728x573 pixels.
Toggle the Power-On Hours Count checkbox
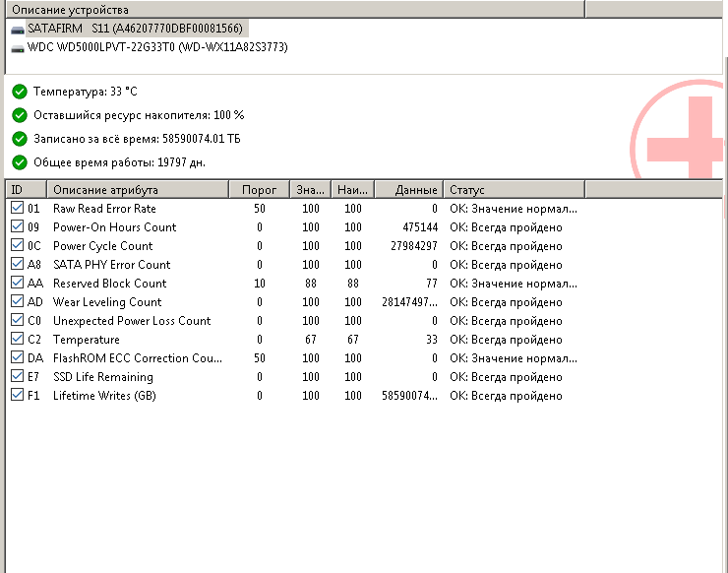[x=17, y=226]
